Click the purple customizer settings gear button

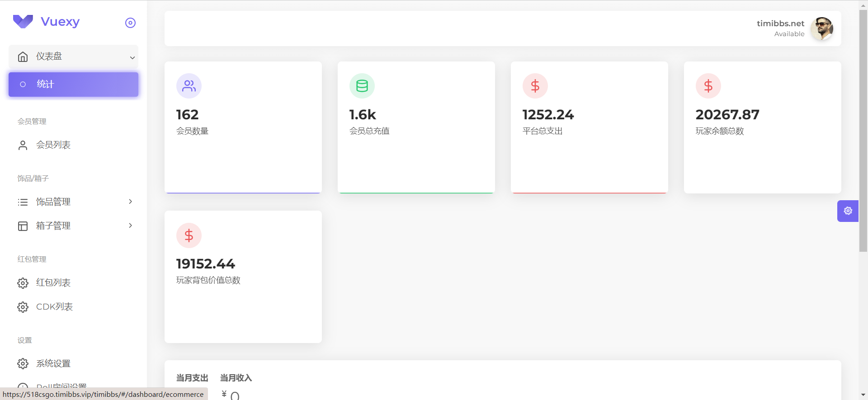click(848, 211)
